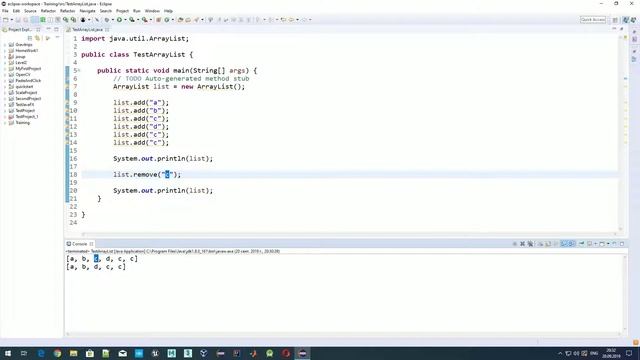Expand the Training project node
This screenshot has width=640, height=360.
click(x=5, y=122)
